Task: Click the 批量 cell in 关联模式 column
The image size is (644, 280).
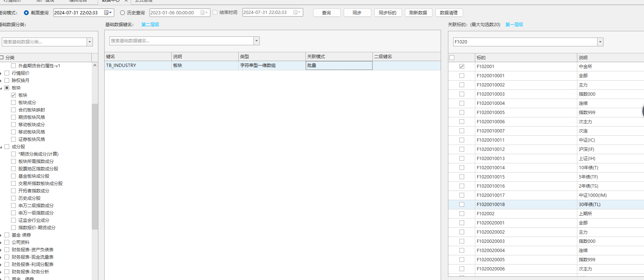Action: click(x=339, y=65)
